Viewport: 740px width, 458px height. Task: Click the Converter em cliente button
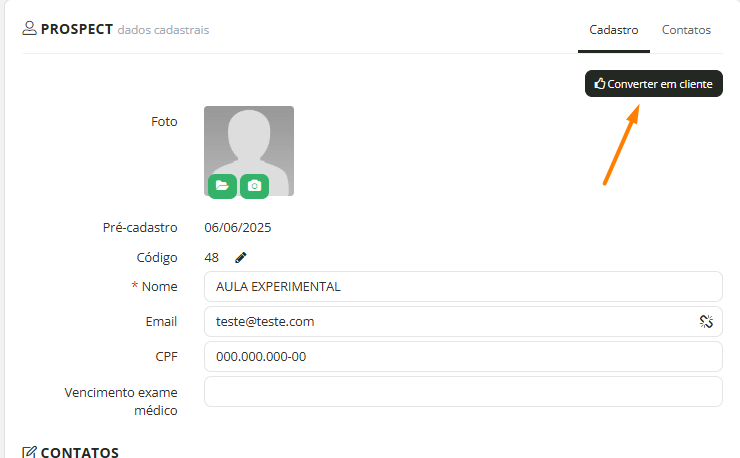(654, 84)
